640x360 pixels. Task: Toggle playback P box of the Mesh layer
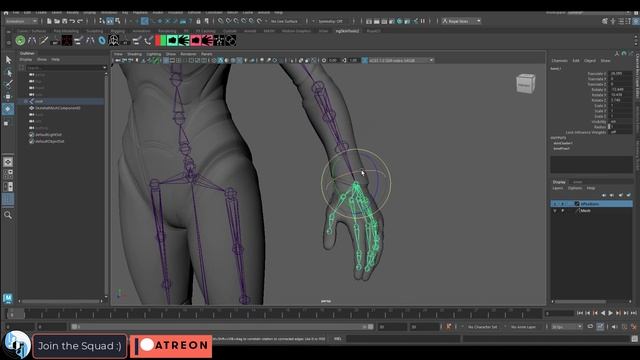pyautogui.click(x=563, y=211)
